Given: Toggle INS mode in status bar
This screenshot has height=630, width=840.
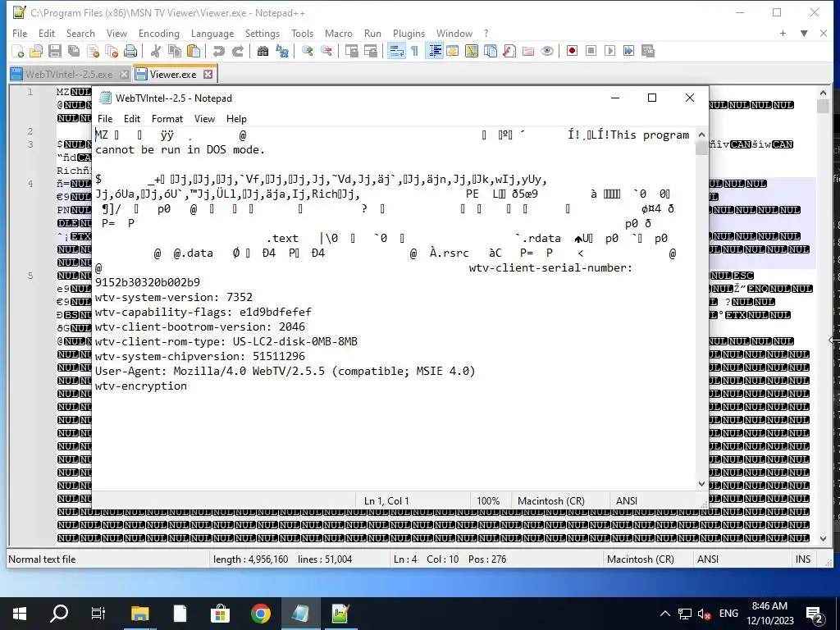Looking at the screenshot, I should 802,559.
